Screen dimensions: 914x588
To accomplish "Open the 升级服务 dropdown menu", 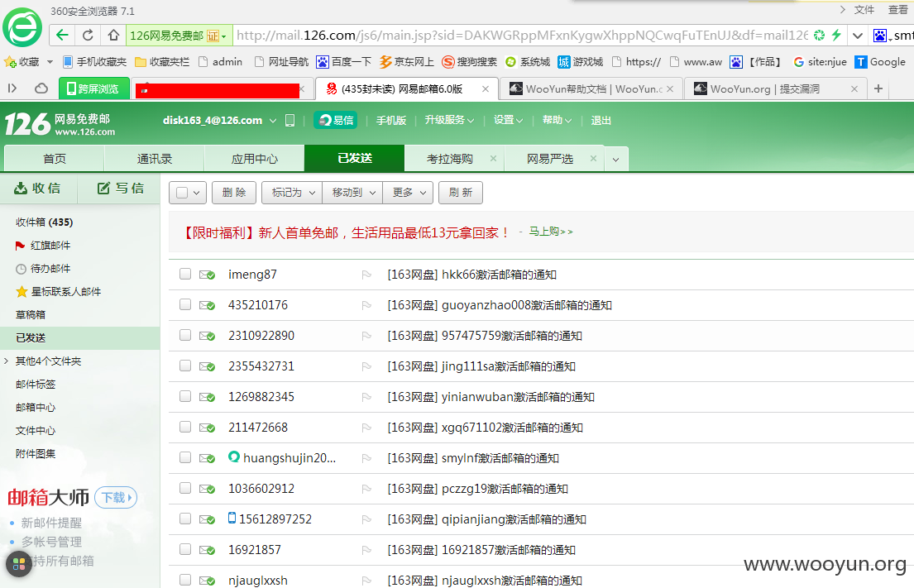I will pyautogui.click(x=449, y=120).
